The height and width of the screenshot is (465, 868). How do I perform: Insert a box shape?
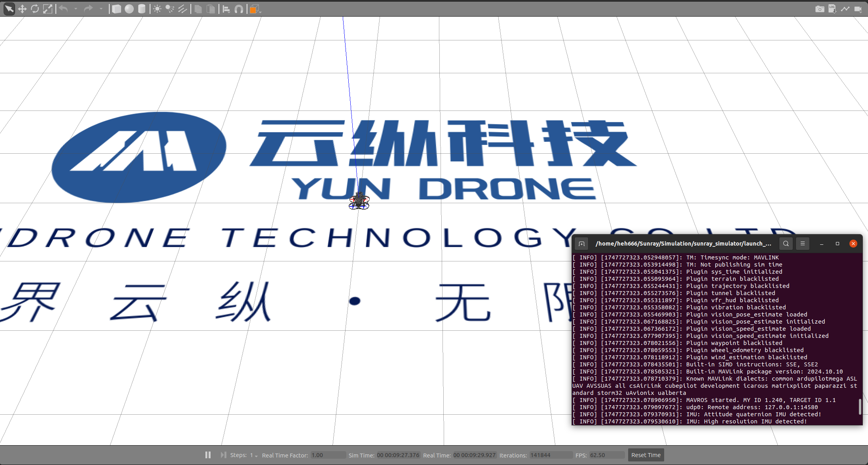pyautogui.click(x=116, y=9)
